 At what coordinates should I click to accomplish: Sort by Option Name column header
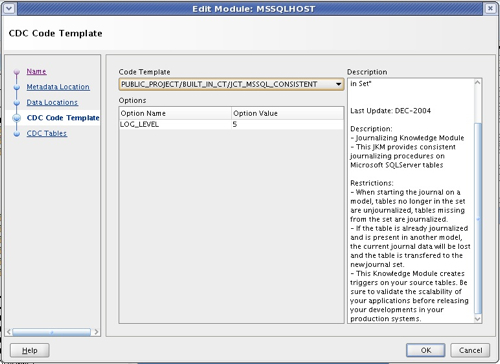(175, 113)
